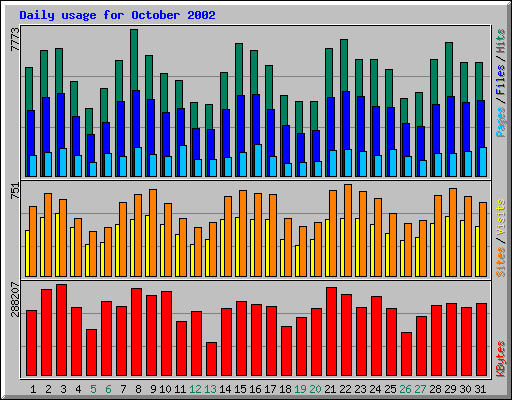Select the cyan pages bar for day 16

258,160
